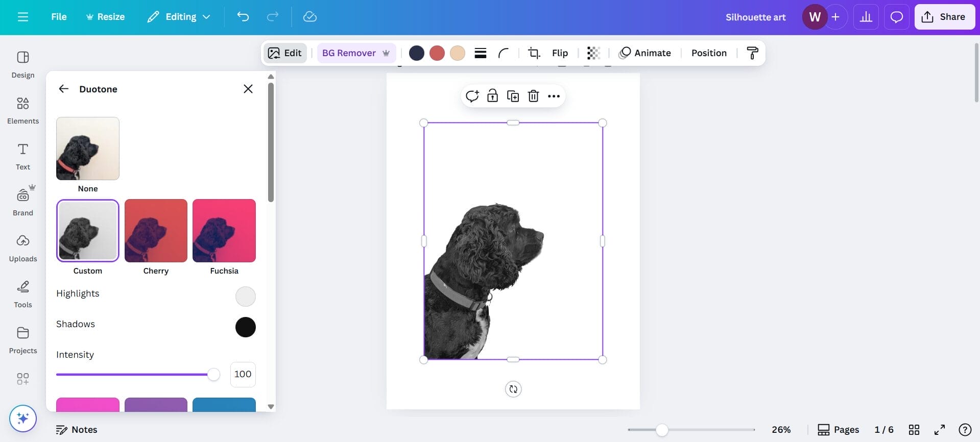Open the Design sidebar tab
This screenshot has width=980, height=442.
click(23, 64)
